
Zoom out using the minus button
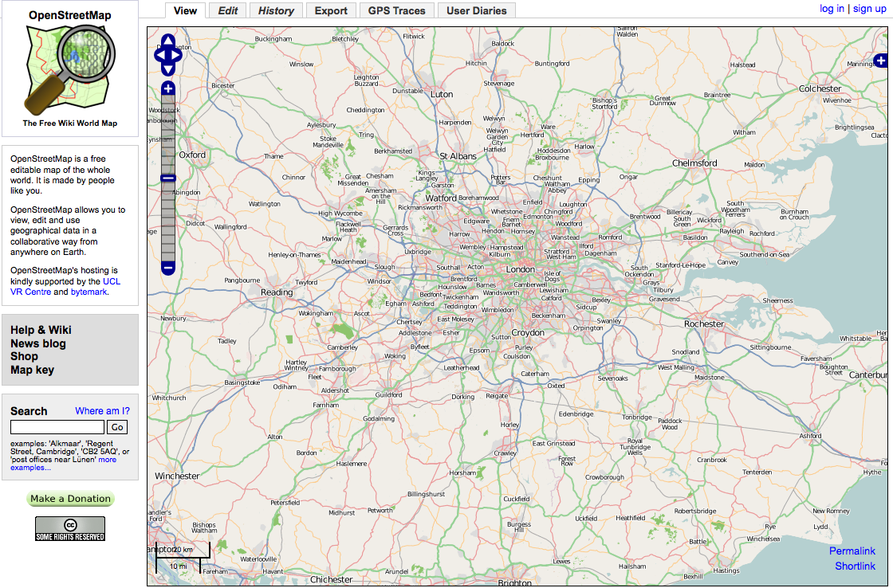168,268
